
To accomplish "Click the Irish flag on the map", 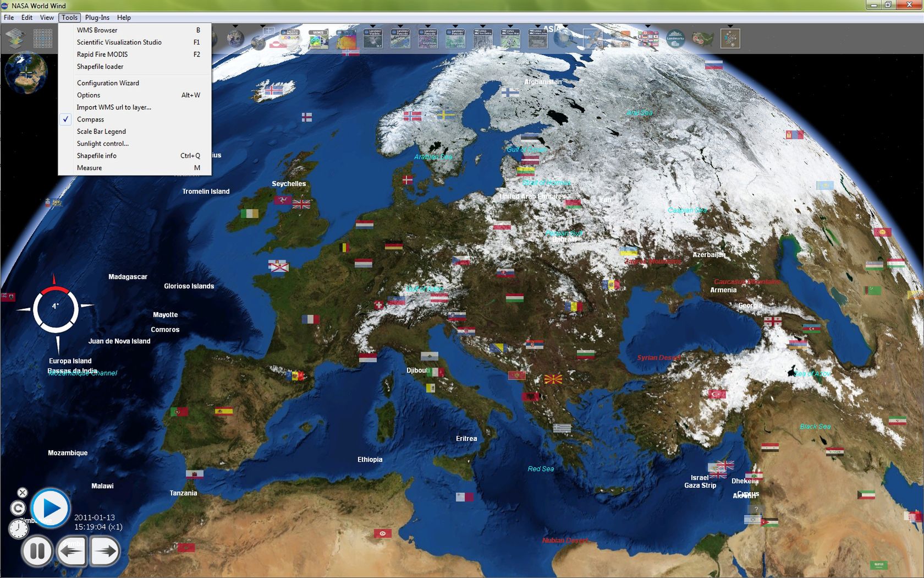I will pyautogui.click(x=250, y=214).
